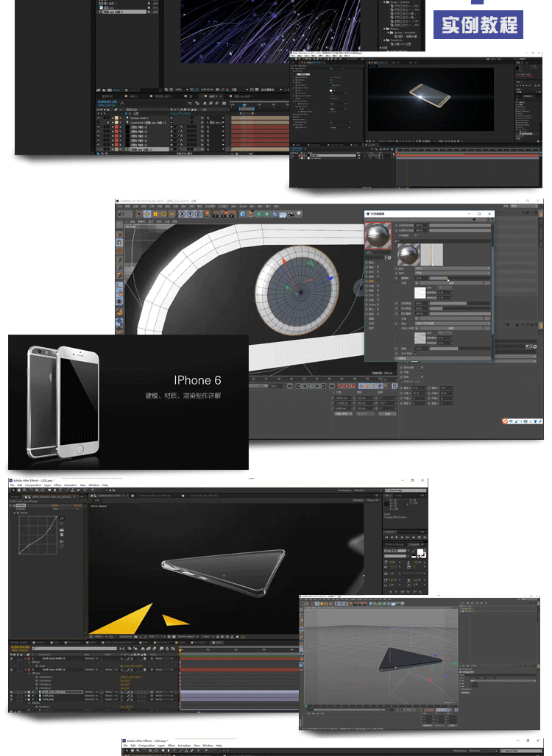This screenshot has height=756, width=552.
Task: Toggle the Y axis lock in Cinema 4D
Action: coord(190,214)
